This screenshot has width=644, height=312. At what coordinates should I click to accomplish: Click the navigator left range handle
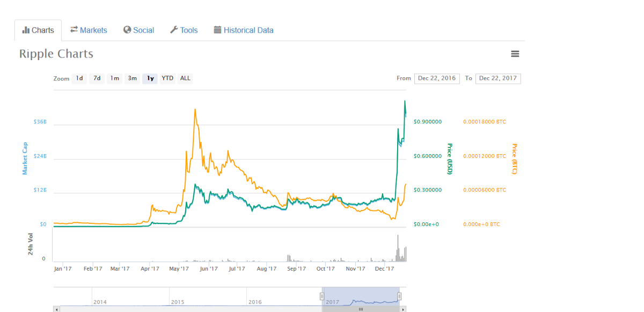pos(322,296)
